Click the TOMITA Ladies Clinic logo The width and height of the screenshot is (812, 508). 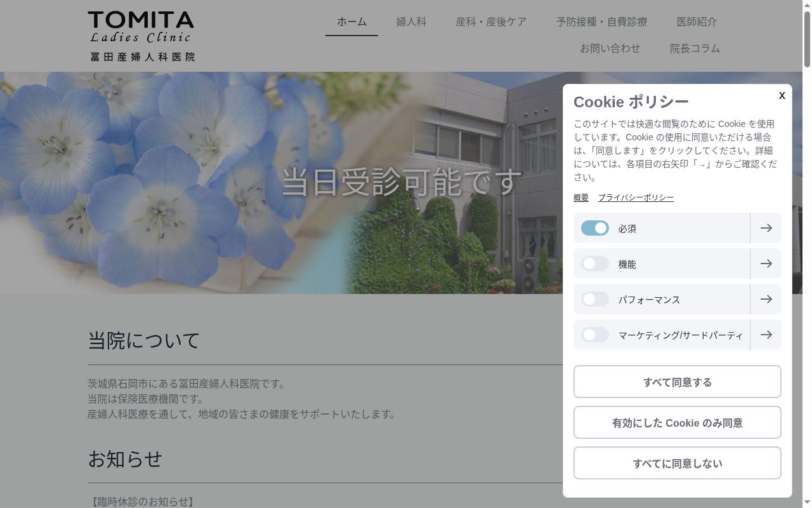pos(141,36)
